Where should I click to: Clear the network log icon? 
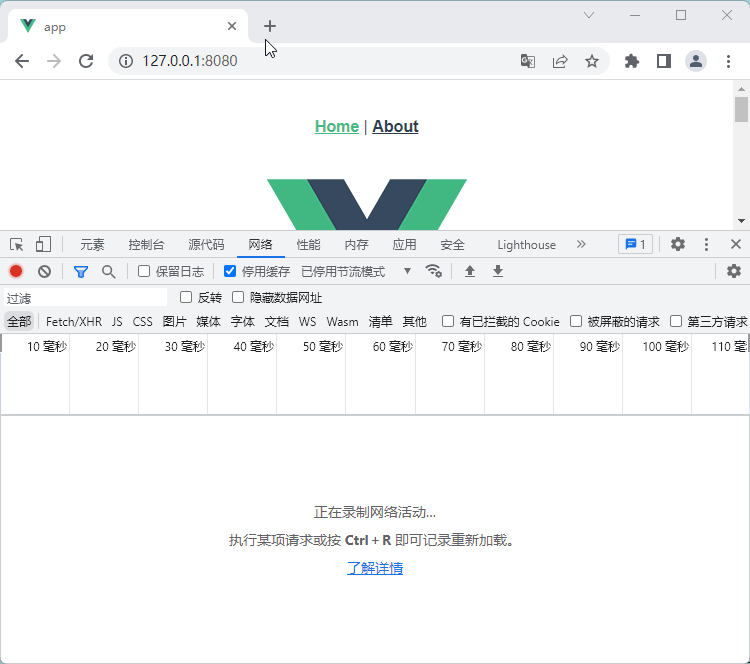44,272
